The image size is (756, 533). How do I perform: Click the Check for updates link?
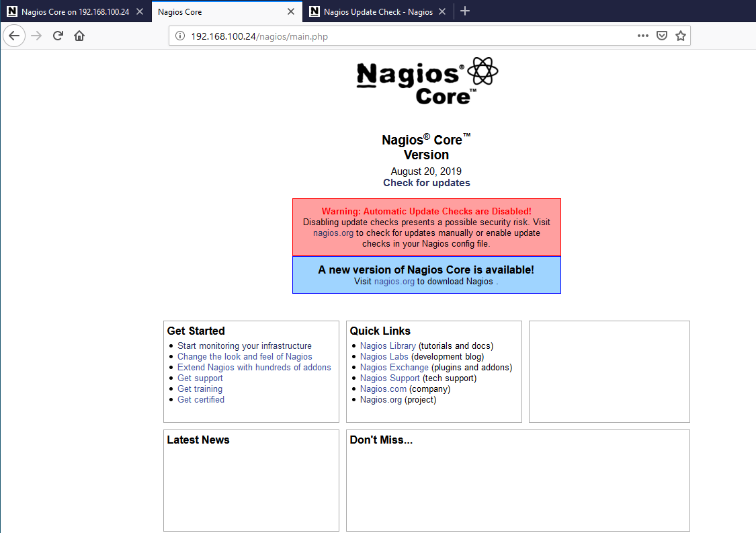(x=426, y=183)
